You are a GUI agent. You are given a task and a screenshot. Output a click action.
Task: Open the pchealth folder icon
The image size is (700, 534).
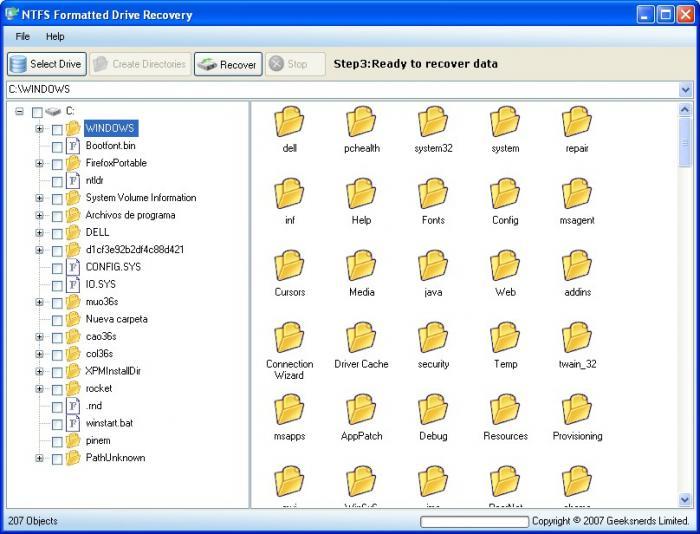click(361, 122)
